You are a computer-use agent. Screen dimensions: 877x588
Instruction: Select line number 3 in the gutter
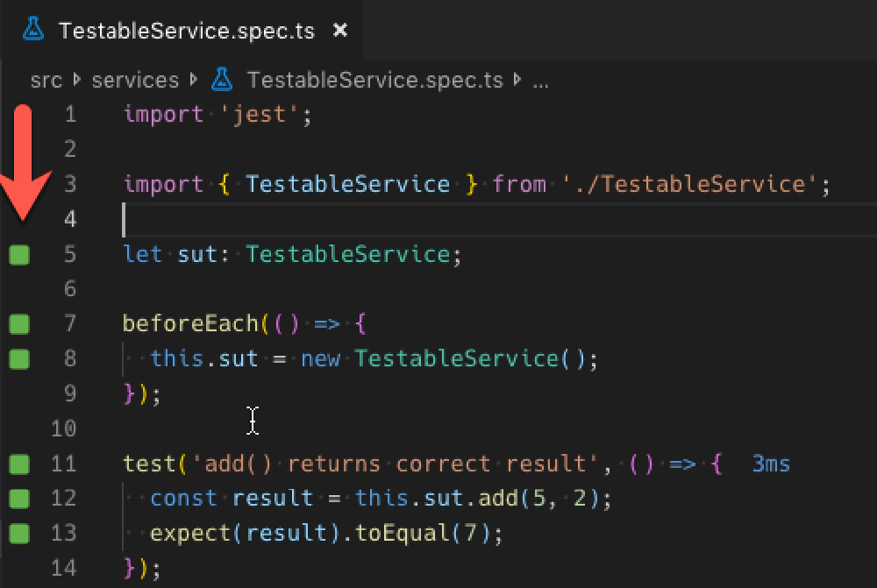(70, 184)
